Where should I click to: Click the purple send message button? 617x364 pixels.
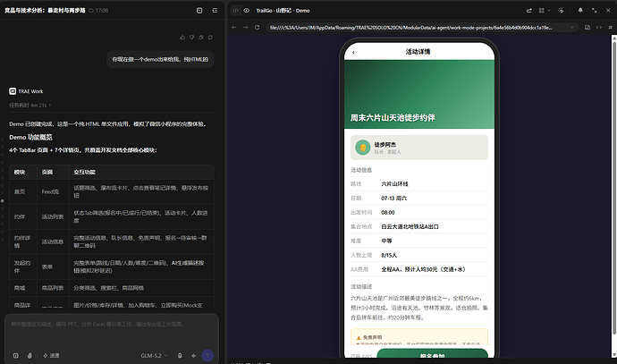coord(207,355)
